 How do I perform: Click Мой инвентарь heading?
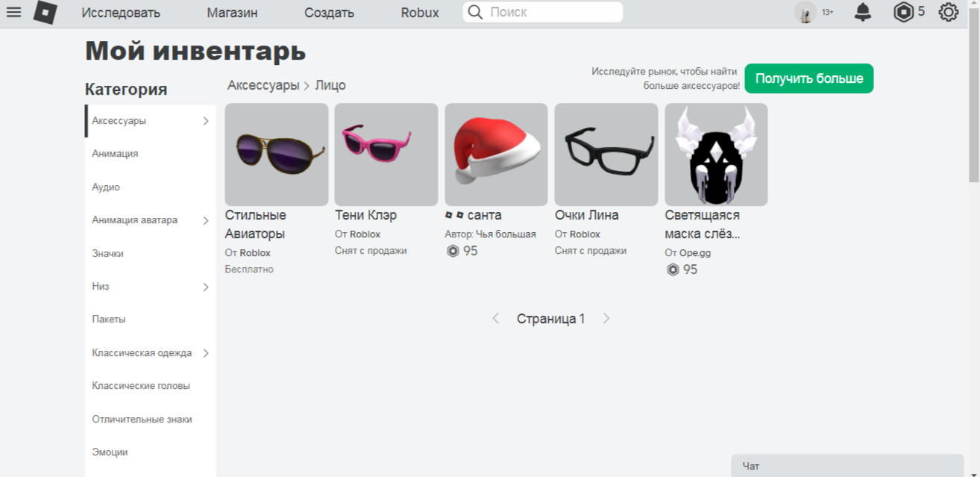[x=195, y=51]
